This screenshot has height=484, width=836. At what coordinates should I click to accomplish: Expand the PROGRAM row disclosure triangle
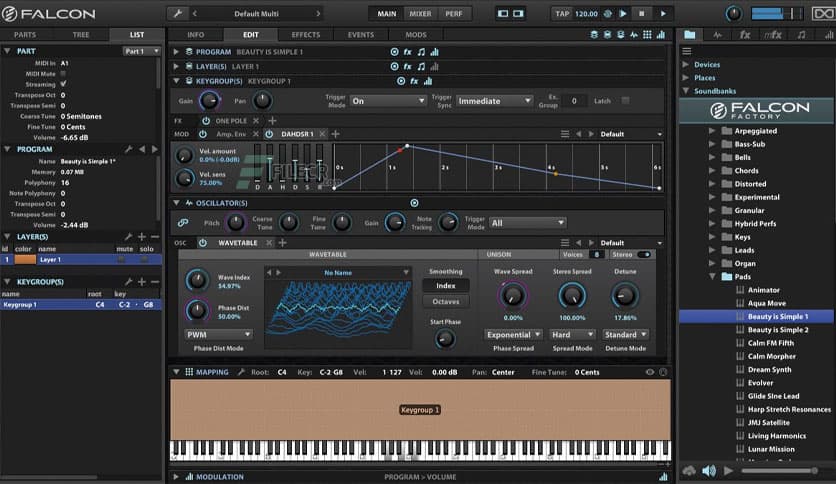pos(176,52)
